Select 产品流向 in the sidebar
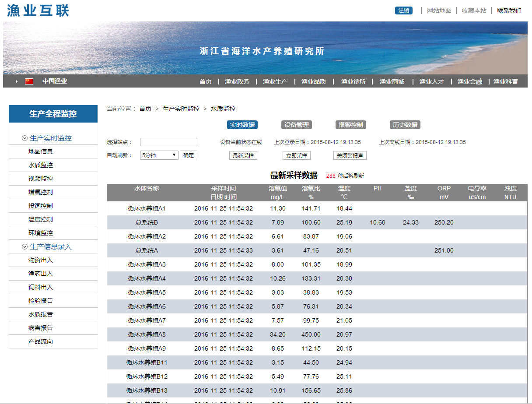 click(41, 342)
